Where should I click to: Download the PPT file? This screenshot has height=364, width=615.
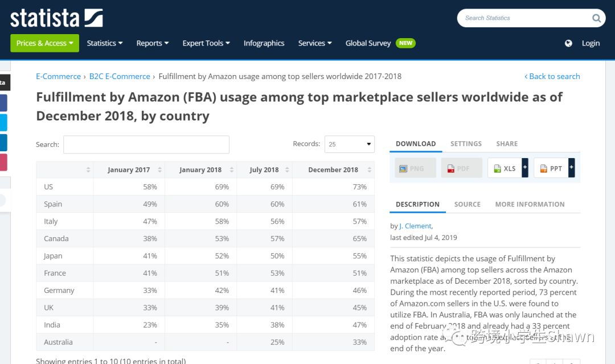coord(551,168)
